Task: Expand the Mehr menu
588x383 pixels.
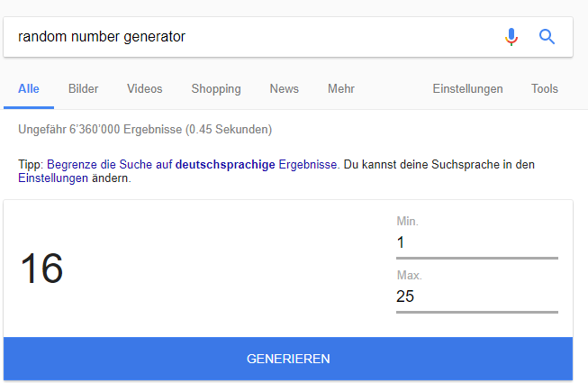Action: click(340, 89)
